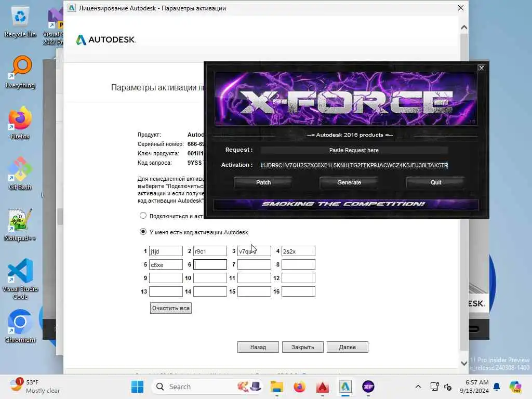
Task: Click the "Продукт:" label
Action: tap(149, 135)
